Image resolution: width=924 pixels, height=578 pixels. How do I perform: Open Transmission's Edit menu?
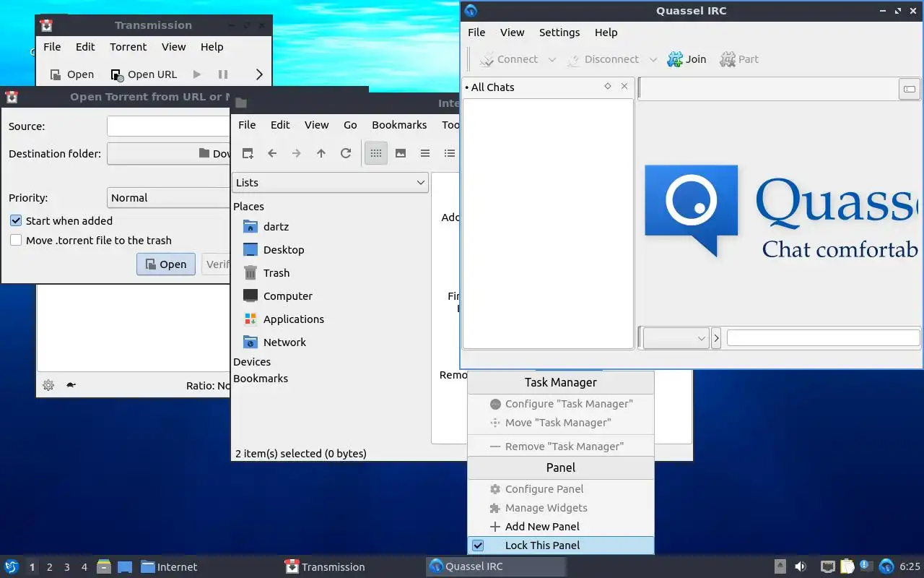coord(85,47)
